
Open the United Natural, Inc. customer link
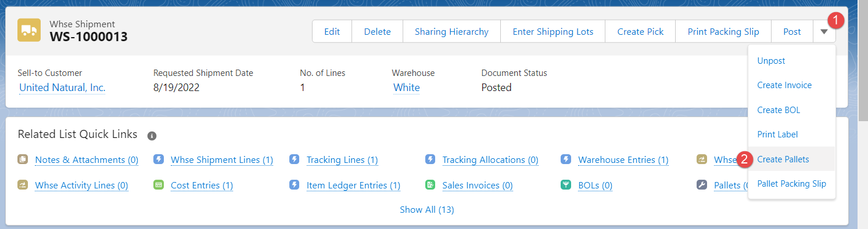(x=62, y=88)
